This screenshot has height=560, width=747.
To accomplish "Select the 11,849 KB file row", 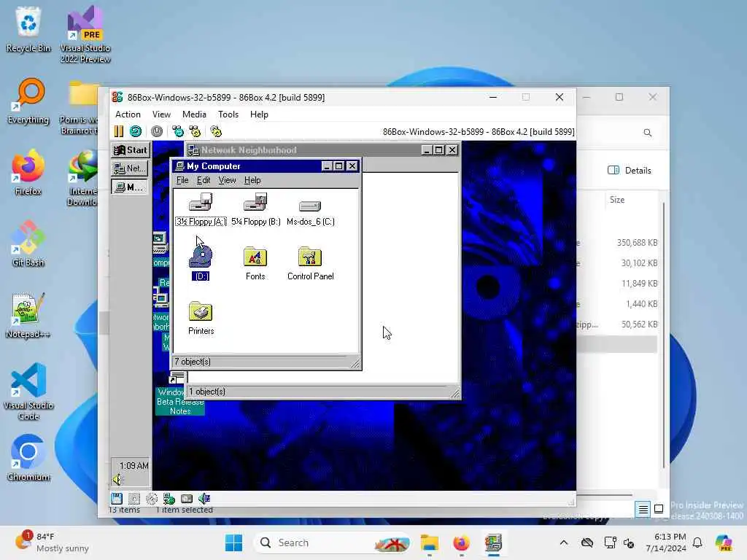I will pos(617,284).
